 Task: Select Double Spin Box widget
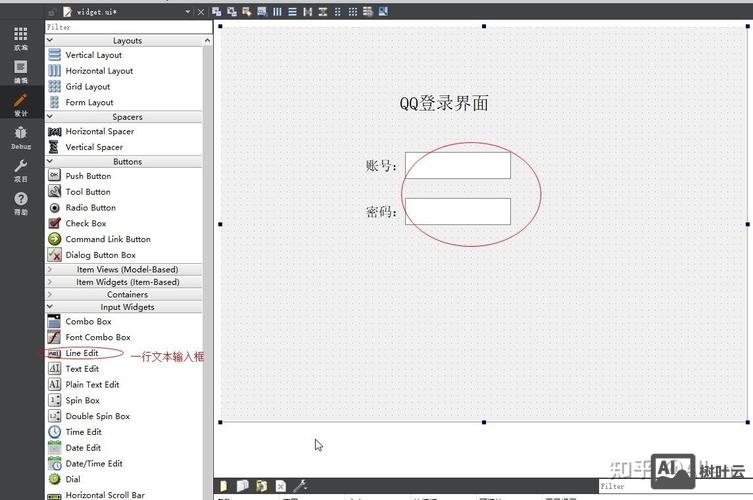pos(124,416)
